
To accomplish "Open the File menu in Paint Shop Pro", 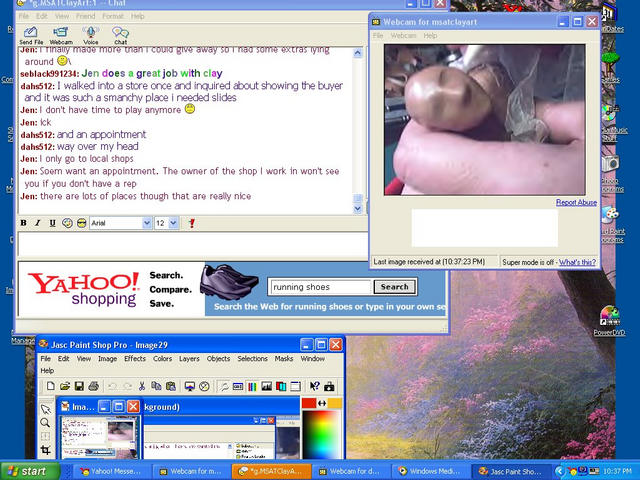I will pyautogui.click(x=46, y=358).
